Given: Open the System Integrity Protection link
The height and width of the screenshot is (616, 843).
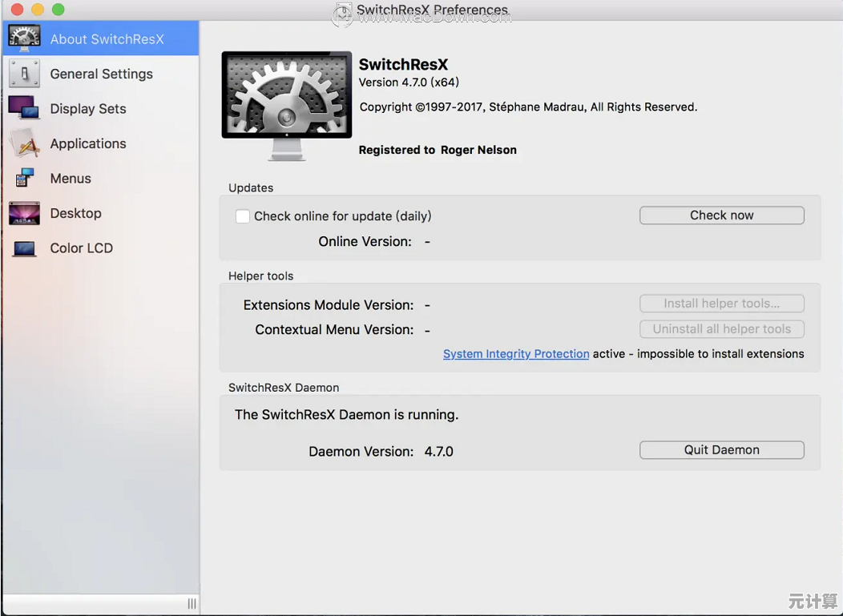Looking at the screenshot, I should (x=516, y=354).
